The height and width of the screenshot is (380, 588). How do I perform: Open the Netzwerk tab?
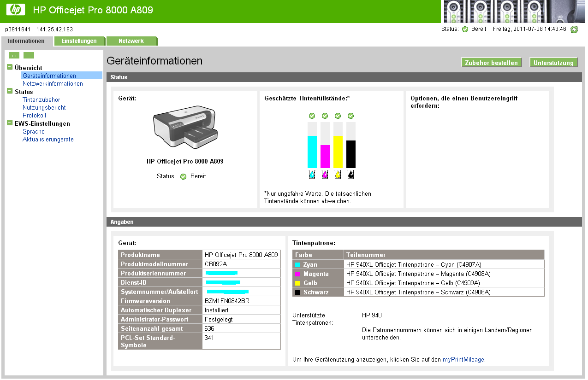point(131,41)
